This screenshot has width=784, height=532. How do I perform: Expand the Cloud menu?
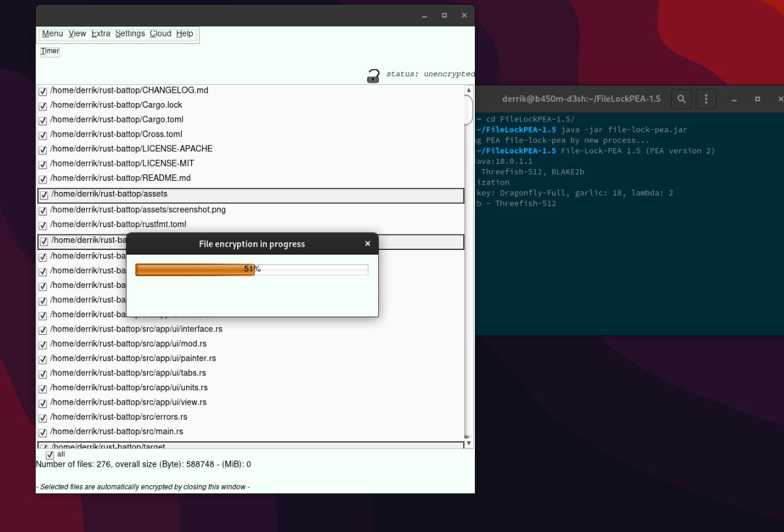coord(160,34)
